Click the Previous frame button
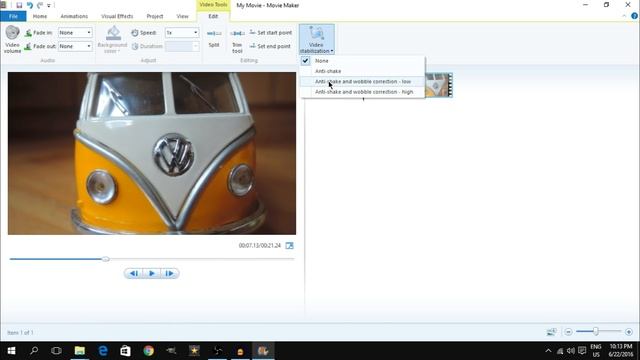Viewport: 640px width, 360px height. point(133,273)
